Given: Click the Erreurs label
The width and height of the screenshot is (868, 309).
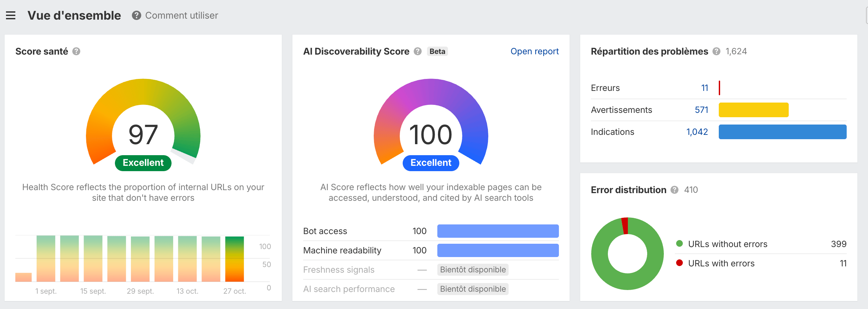Looking at the screenshot, I should [605, 88].
